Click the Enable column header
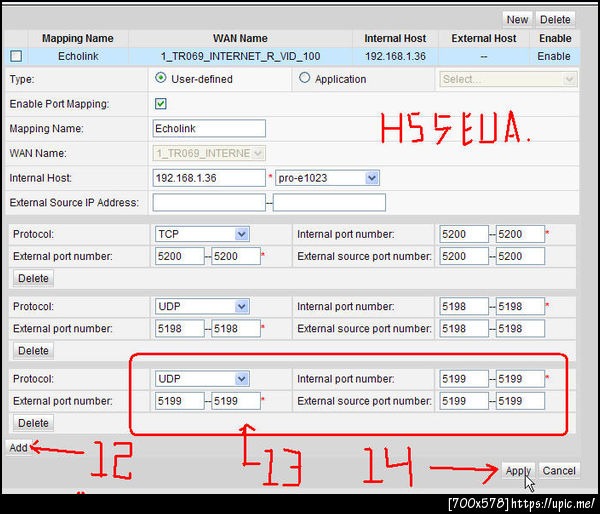Screen dimensions: 600x514 pos(555,38)
